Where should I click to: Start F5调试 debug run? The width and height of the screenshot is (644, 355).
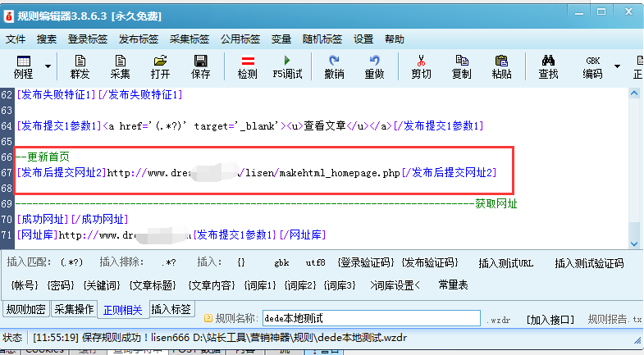287,67
